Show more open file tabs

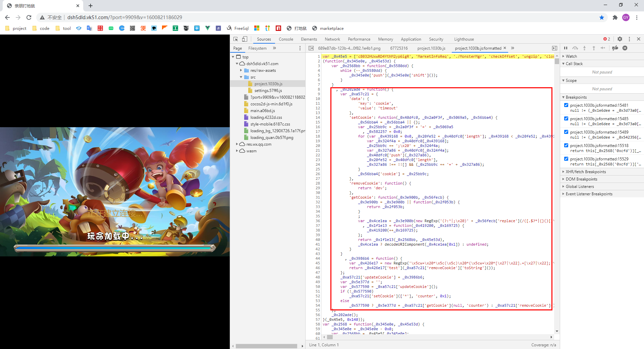point(513,48)
